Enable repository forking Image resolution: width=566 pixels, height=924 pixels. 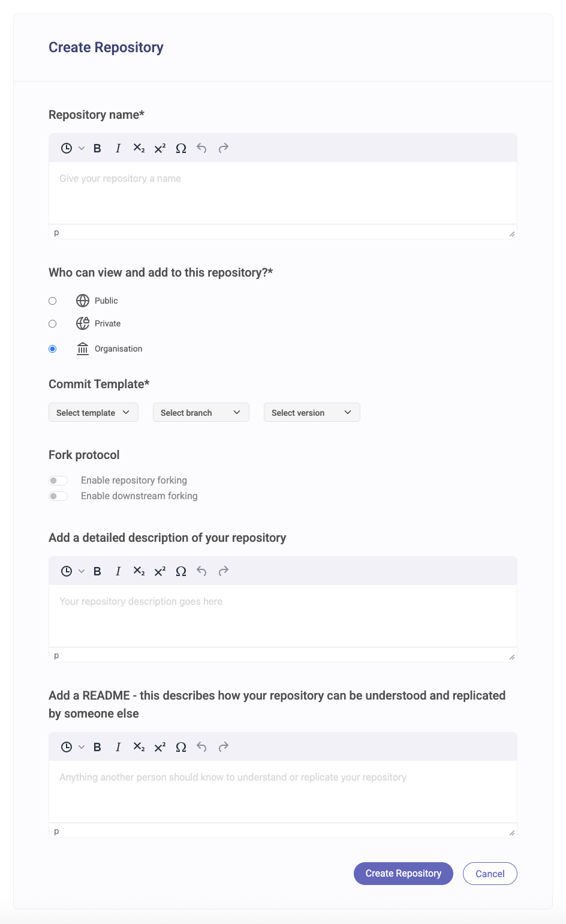point(58,480)
